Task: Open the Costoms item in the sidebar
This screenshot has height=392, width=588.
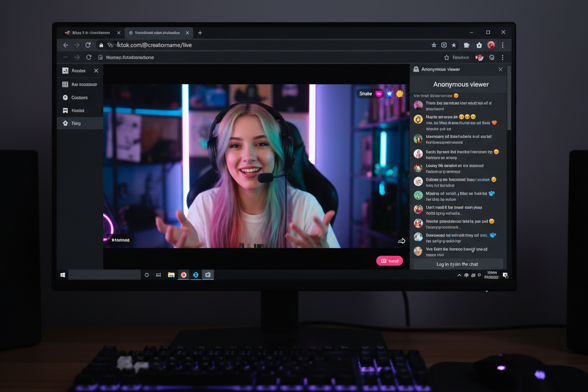Action: click(80, 98)
